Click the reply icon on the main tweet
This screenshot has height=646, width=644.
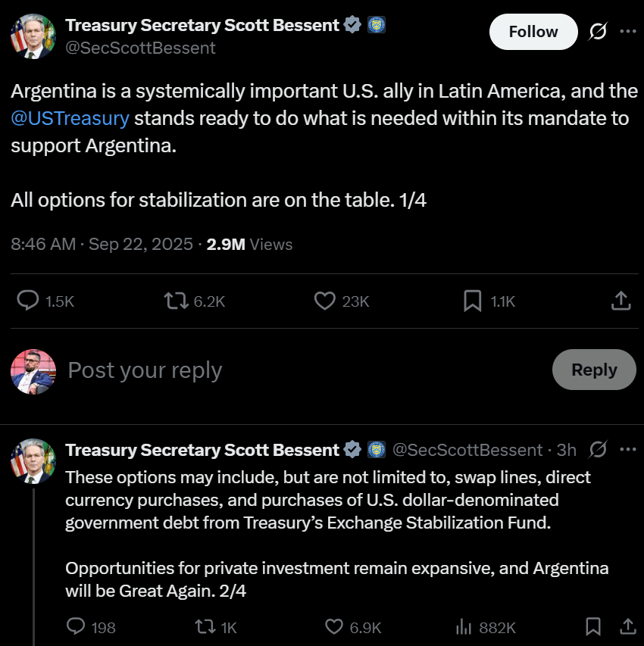[28, 301]
